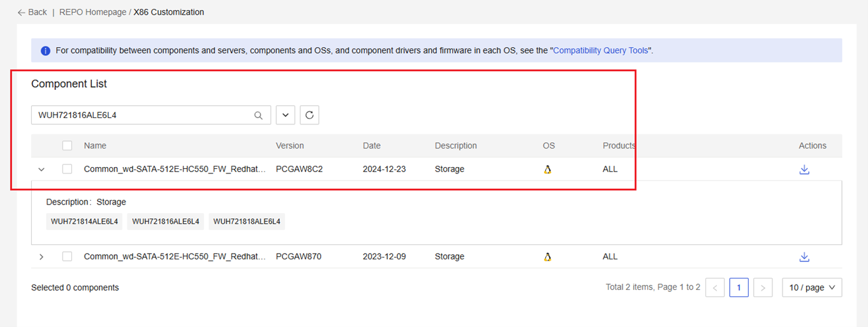Collapse the expanded PCGAW8C2 row

pos(41,170)
